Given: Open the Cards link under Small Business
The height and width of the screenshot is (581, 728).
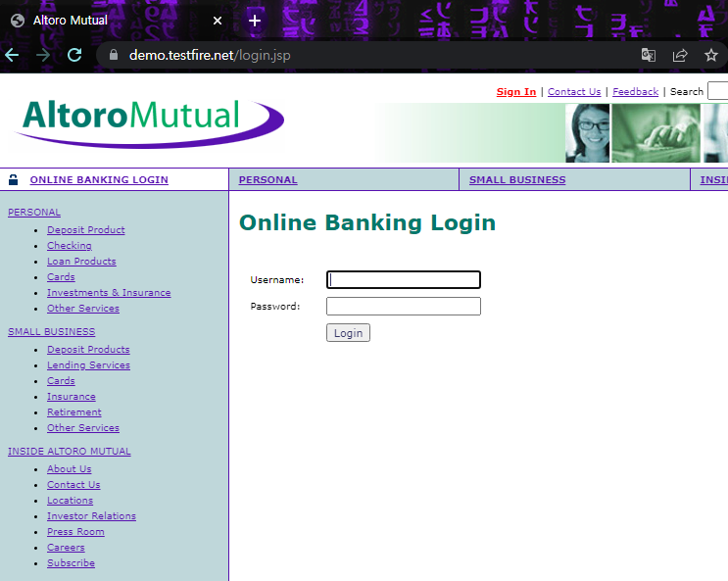Looking at the screenshot, I should [61, 381].
